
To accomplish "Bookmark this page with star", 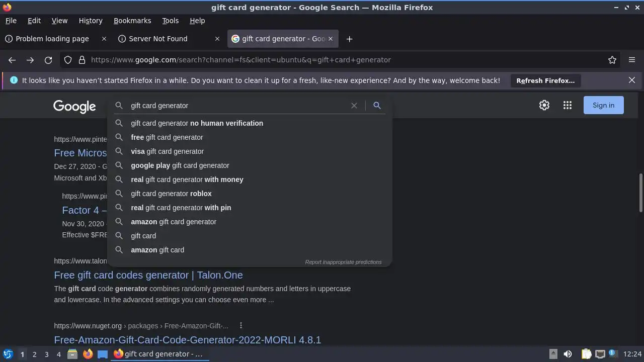I will click(612, 60).
